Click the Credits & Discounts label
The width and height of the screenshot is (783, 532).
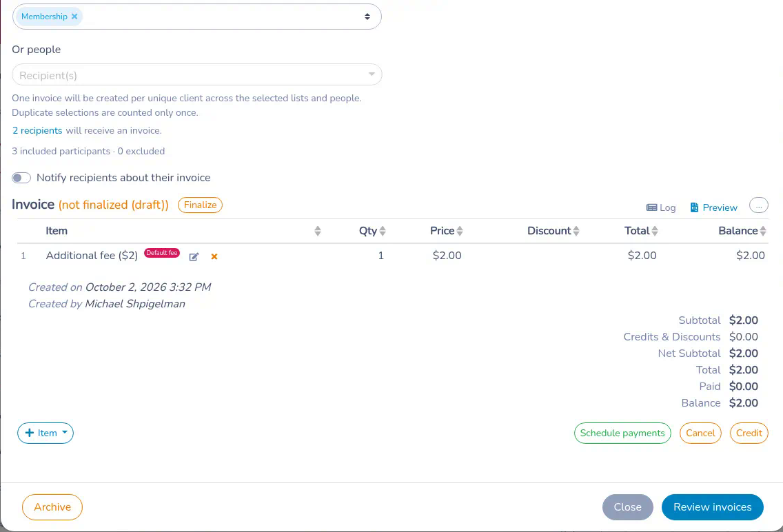coord(671,337)
